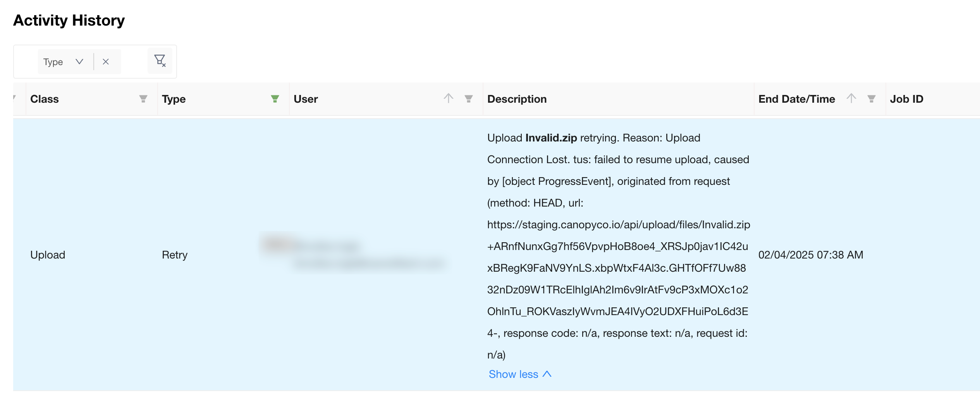Click the clear all filters funnel icon
This screenshot has height=393, width=980.
(x=160, y=61)
